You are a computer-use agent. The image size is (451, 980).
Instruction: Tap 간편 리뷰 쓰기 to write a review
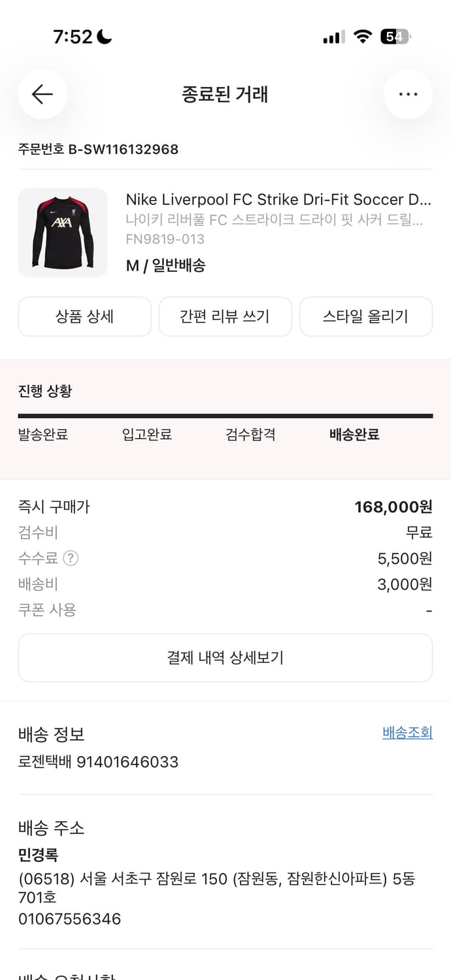(x=225, y=316)
